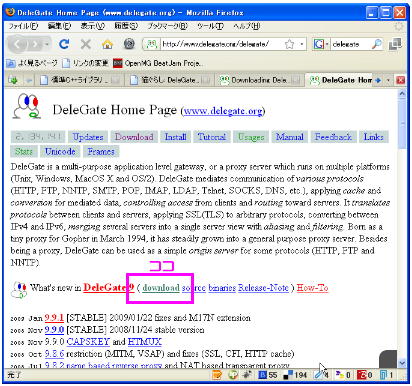The image size is (412, 386).
Task: Click the search magnifier icon
Action: click(377, 44)
